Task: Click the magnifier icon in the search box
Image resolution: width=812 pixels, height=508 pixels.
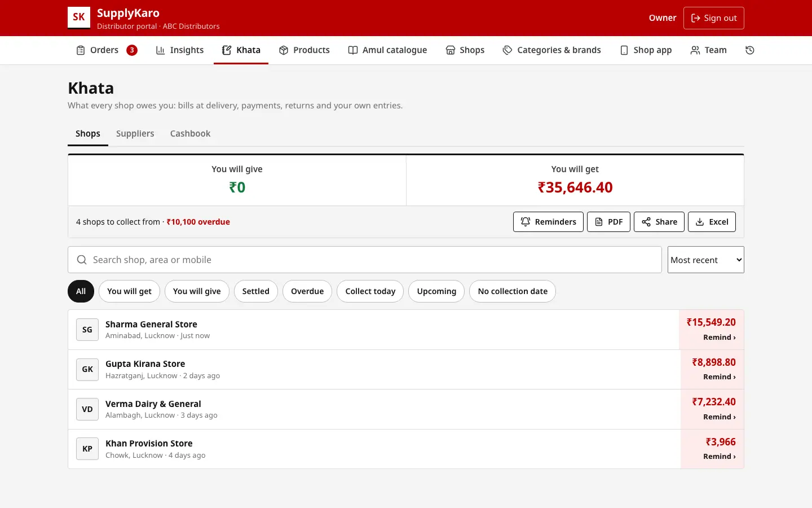Action: point(82,260)
